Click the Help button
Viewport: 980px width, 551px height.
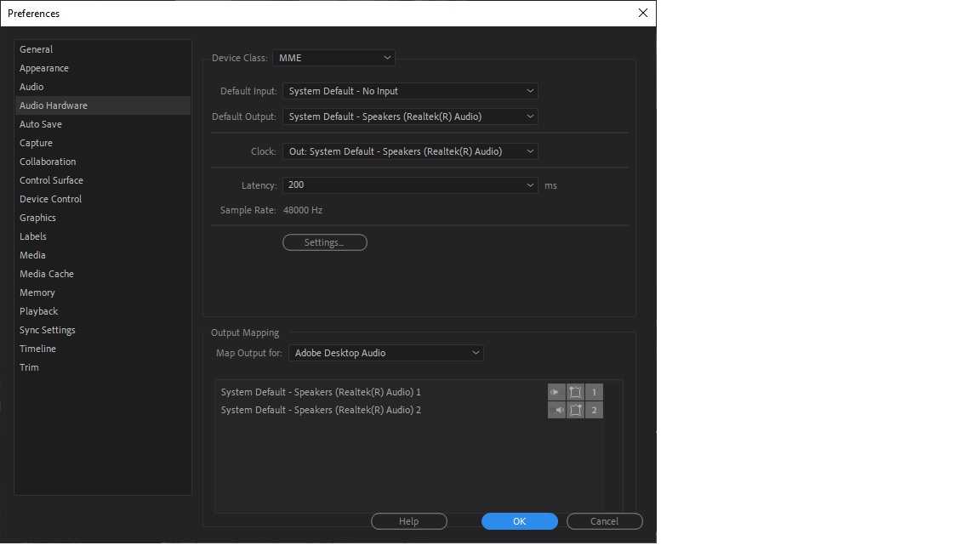tap(408, 520)
